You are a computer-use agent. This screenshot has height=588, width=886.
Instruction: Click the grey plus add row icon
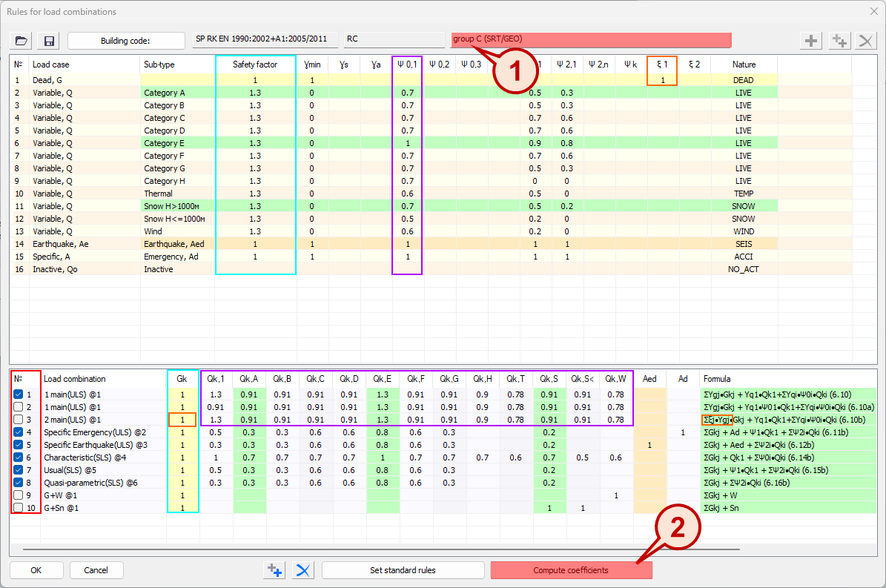click(813, 41)
